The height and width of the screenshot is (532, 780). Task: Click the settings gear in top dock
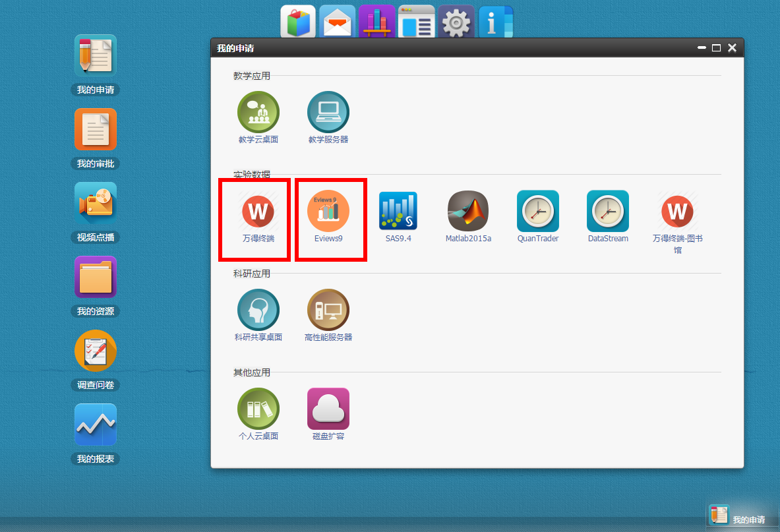click(x=456, y=23)
